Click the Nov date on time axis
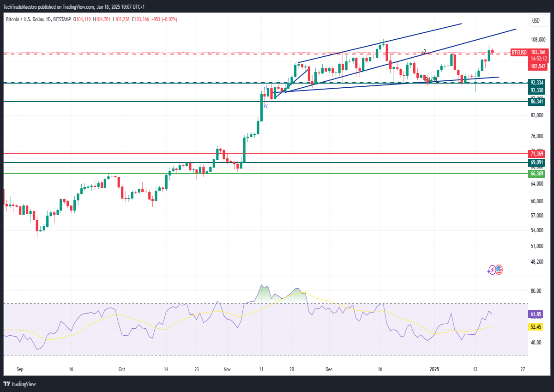This screenshot has width=554, height=392. click(x=227, y=370)
